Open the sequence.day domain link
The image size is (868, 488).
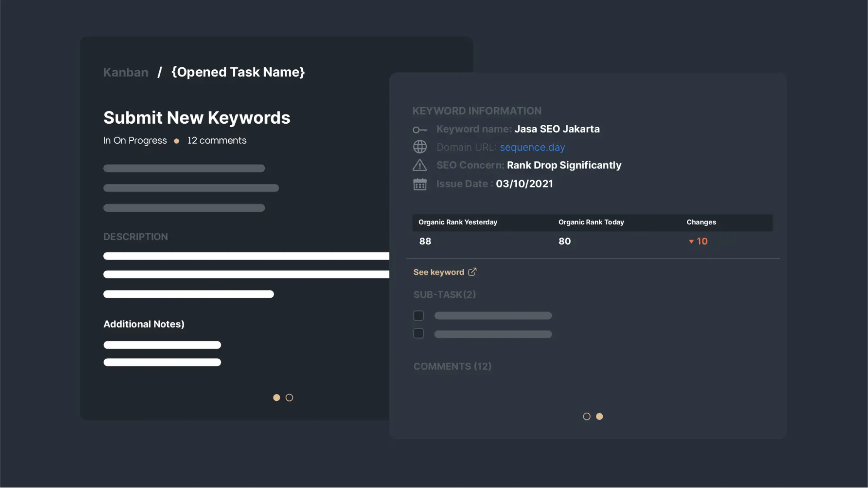point(532,147)
